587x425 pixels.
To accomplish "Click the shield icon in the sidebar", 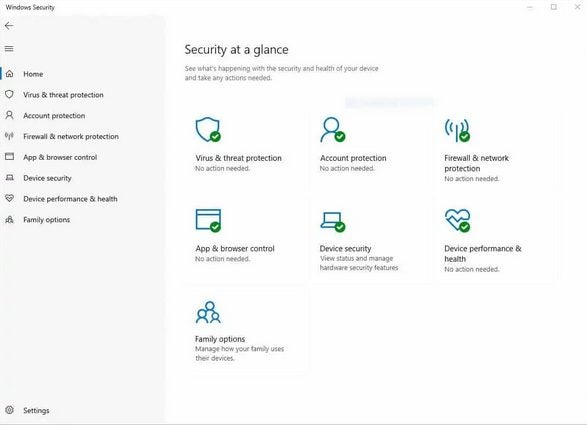I will pyautogui.click(x=9, y=94).
